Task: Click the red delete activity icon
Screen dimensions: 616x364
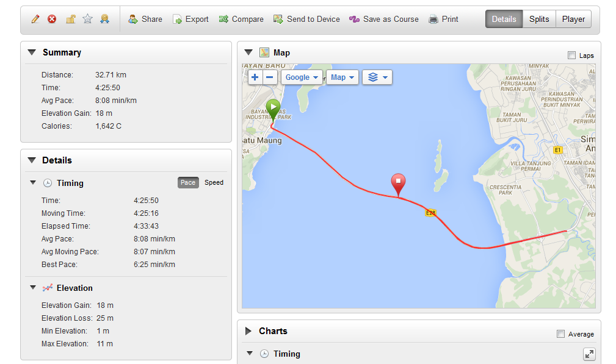Action: tap(52, 20)
